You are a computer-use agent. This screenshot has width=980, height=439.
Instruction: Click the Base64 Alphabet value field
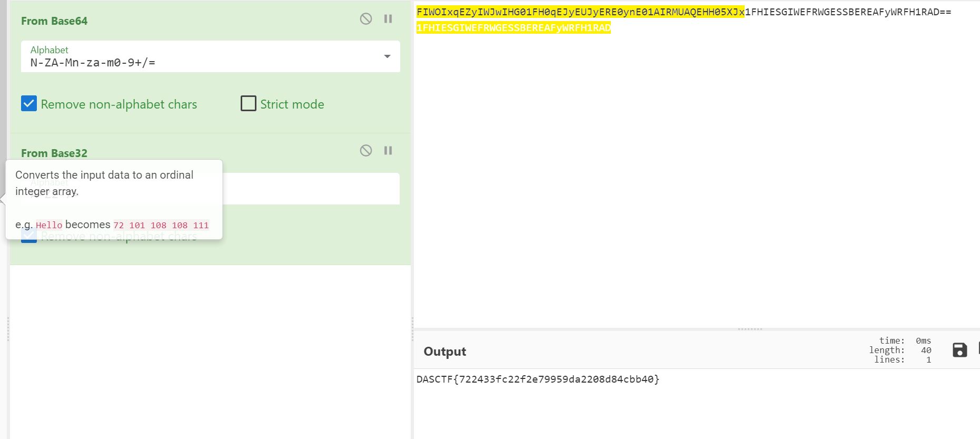click(211, 56)
